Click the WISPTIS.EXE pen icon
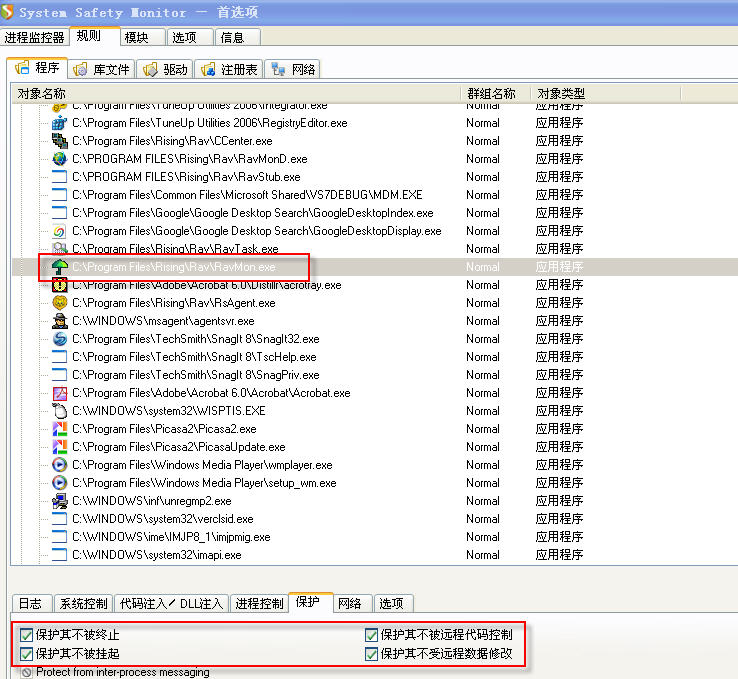Viewport: 738px width, 679px height. 59,411
